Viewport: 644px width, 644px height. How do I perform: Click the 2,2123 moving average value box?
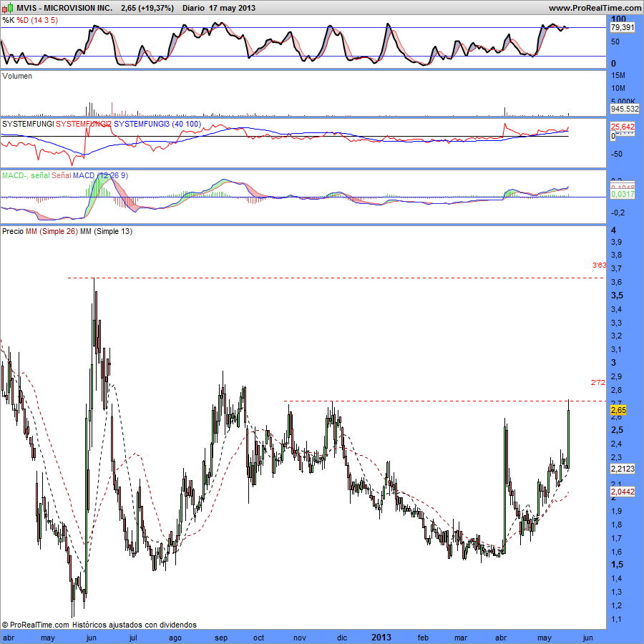[x=623, y=469]
